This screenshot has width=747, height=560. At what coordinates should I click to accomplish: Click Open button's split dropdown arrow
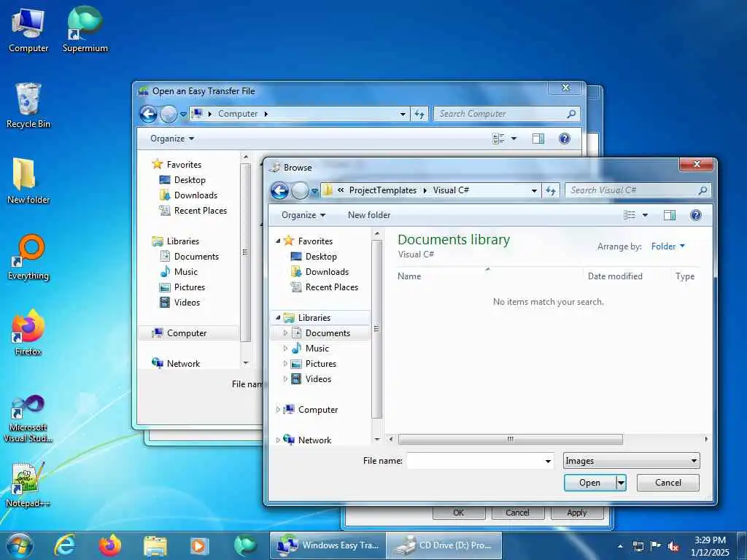coord(621,483)
